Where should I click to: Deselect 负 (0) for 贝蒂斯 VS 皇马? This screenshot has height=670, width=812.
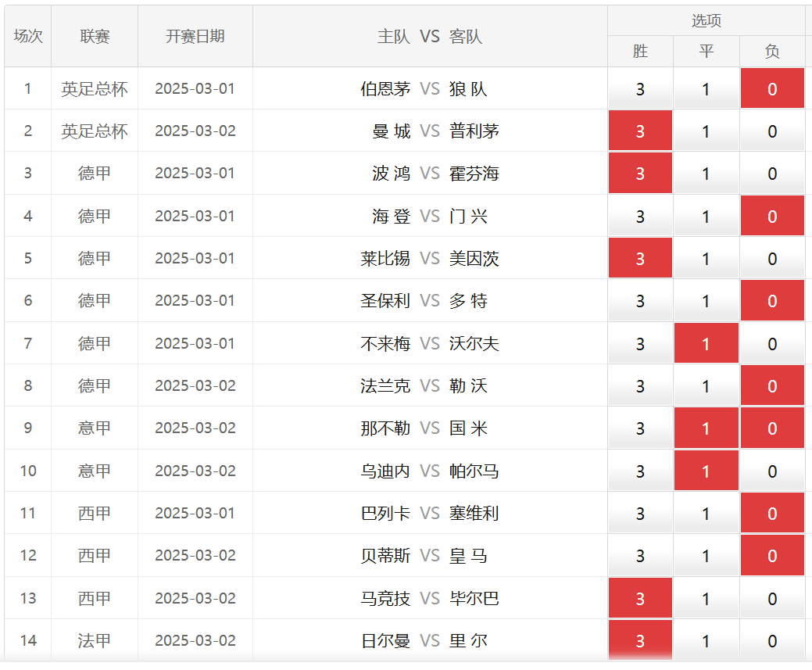coord(772,556)
